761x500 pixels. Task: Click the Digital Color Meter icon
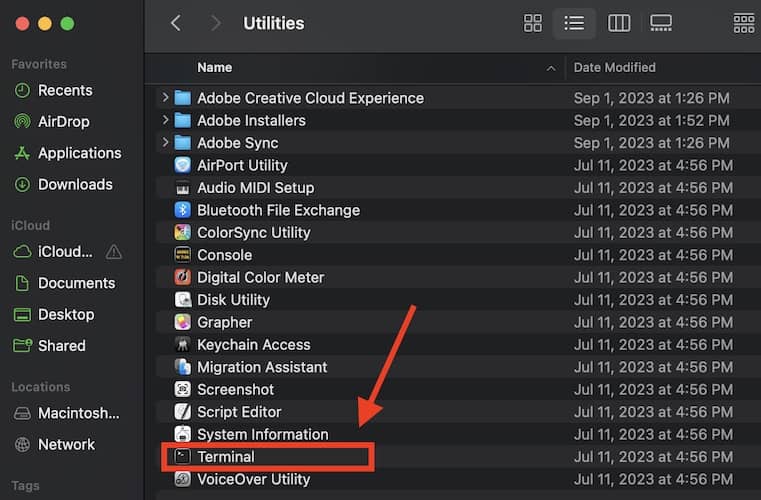pyautogui.click(x=182, y=277)
